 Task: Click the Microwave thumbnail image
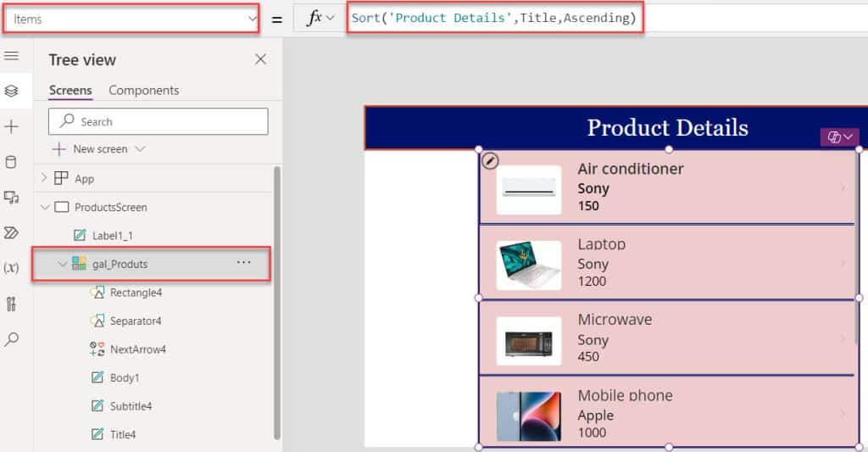(x=529, y=341)
